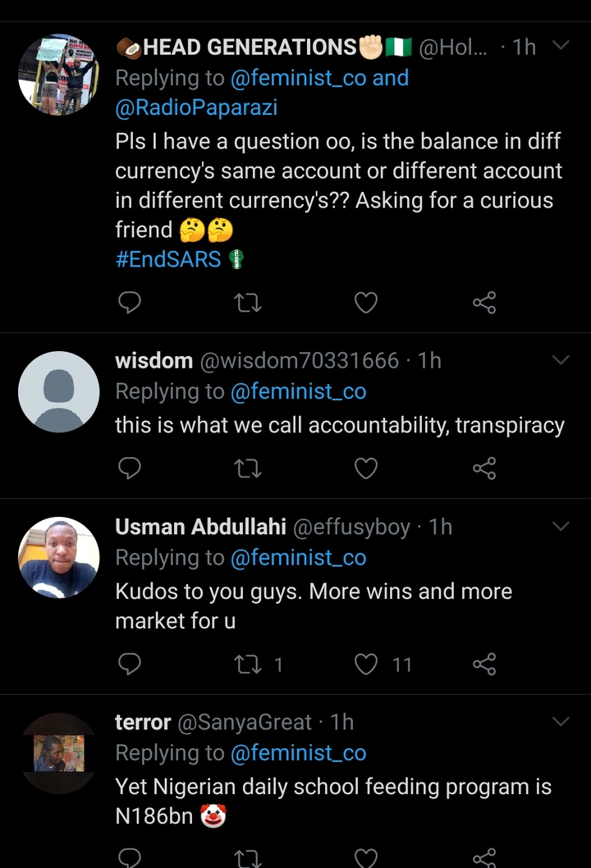Share the HEAD GENERATIONS tweet
Image resolution: width=591 pixels, height=868 pixels.
[484, 304]
